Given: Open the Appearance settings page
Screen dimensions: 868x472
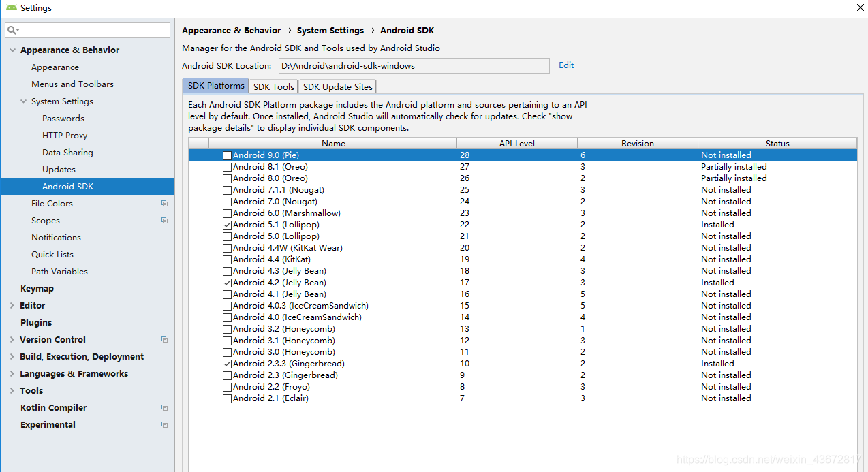Looking at the screenshot, I should [55, 67].
